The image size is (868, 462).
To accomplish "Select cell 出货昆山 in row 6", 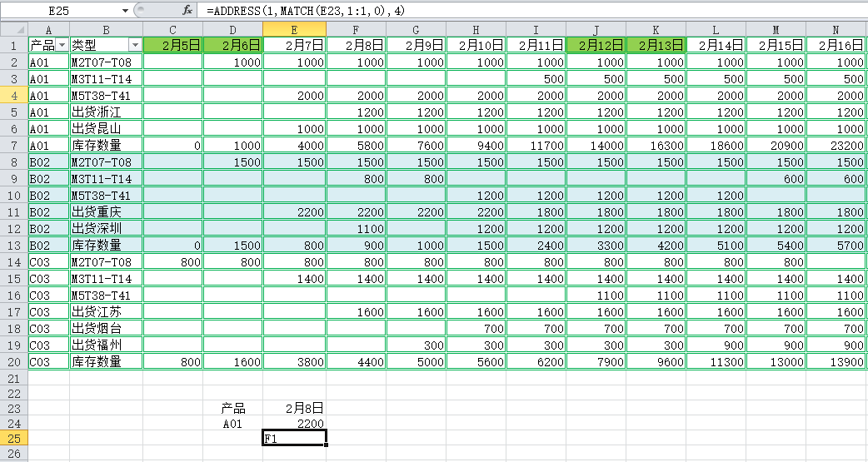I will point(107,129).
